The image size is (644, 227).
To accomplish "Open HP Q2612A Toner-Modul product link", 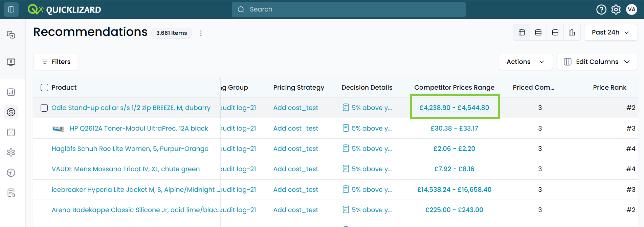I will (x=139, y=129).
